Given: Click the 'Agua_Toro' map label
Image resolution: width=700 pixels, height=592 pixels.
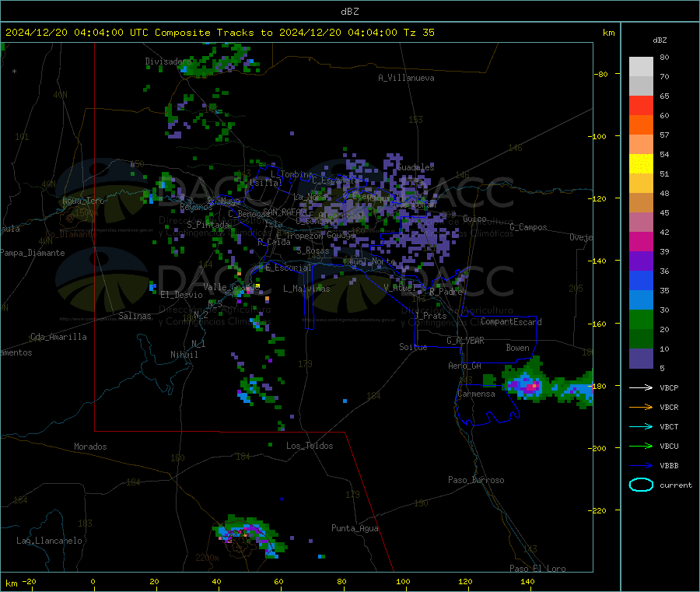Looking at the screenshot, I should coord(83,201).
